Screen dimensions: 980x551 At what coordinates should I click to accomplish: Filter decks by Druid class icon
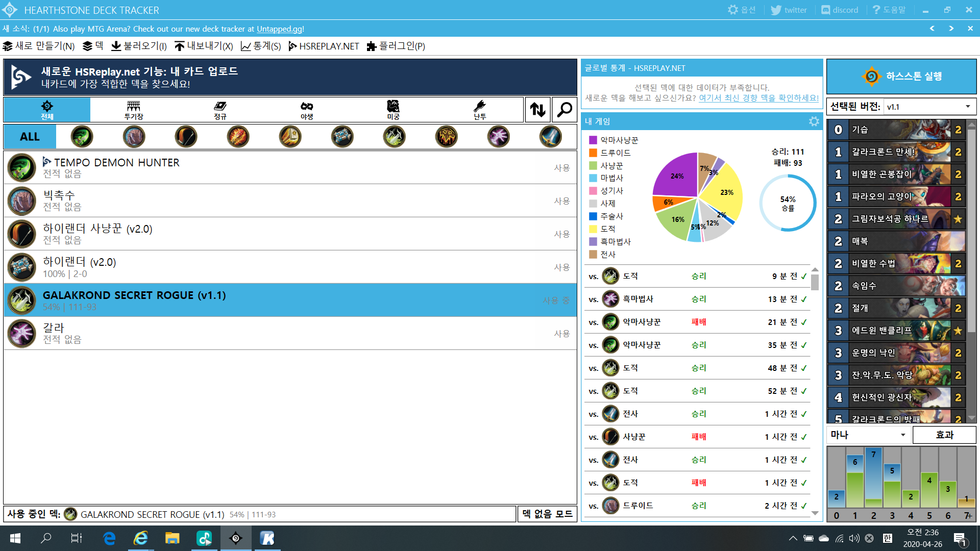pyautogui.click(x=134, y=137)
